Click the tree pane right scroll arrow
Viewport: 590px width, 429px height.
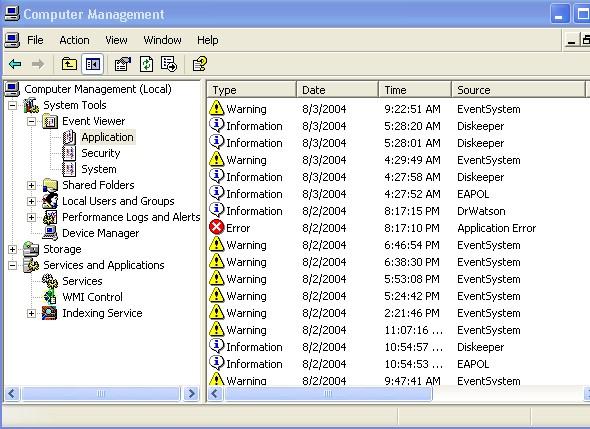192,394
